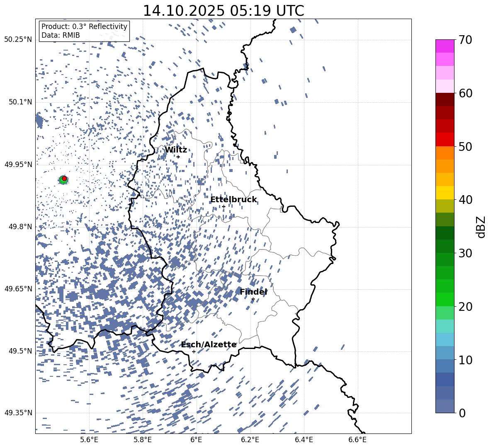Screen dimensions: 491x448
Task: Click the Esch/Alzette station cross marker
Action: (194, 351)
